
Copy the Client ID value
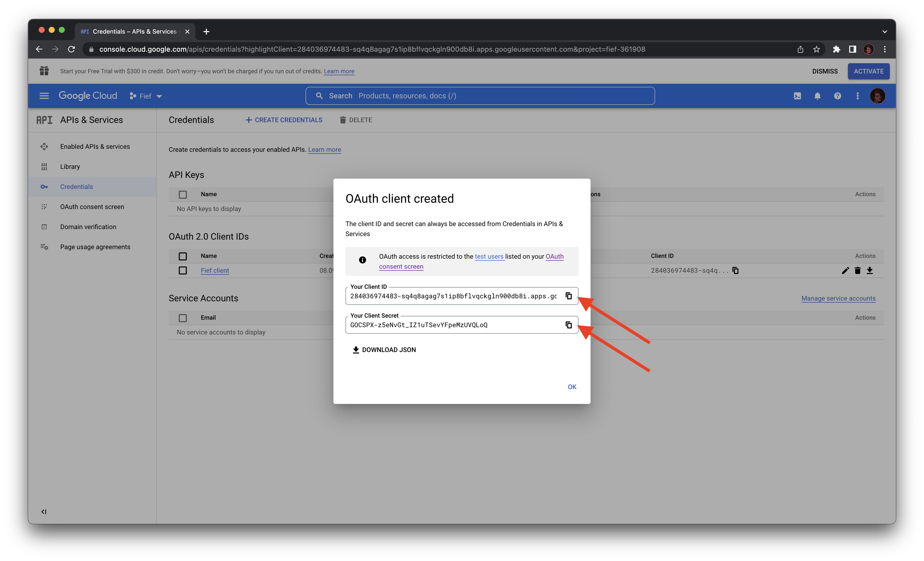[x=569, y=296]
